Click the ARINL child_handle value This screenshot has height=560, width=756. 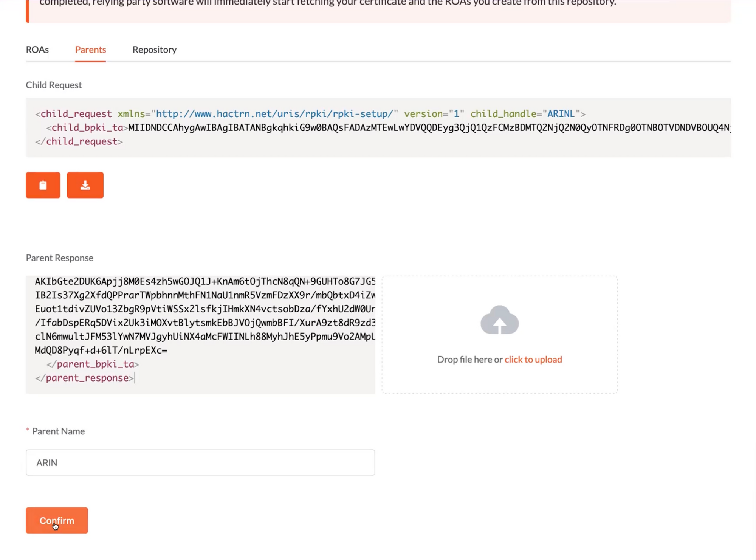pos(561,114)
